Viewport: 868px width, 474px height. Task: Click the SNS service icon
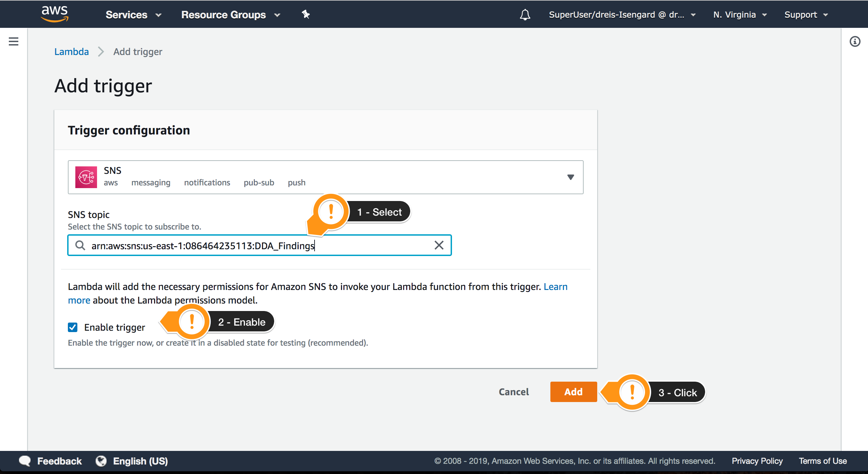(86, 177)
